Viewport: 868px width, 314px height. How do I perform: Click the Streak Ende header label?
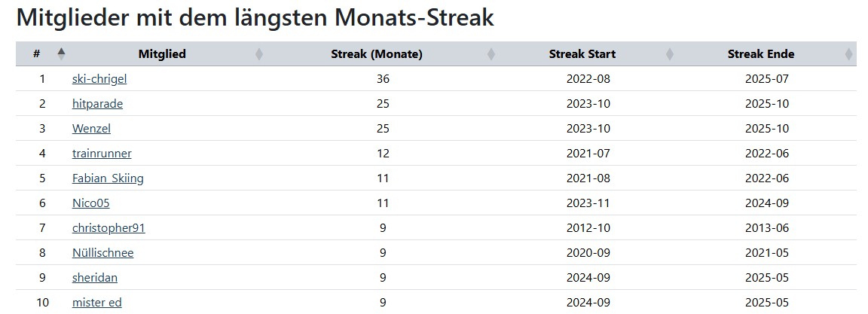point(761,54)
